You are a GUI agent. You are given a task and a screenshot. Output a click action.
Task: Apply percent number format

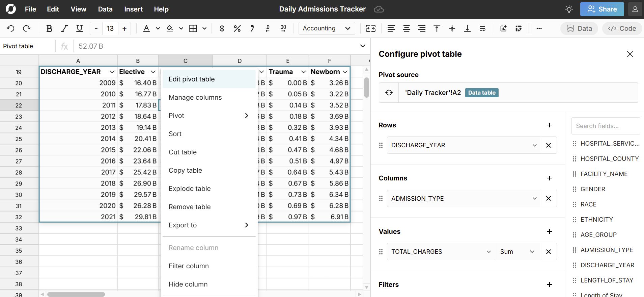point(237,28)
